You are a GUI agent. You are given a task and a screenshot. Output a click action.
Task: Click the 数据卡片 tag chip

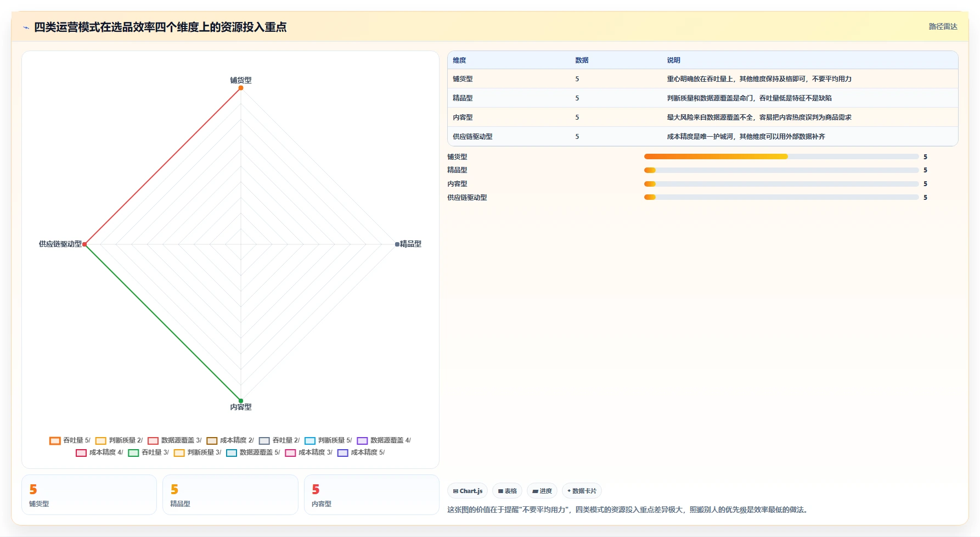click(x=582, y=491)
